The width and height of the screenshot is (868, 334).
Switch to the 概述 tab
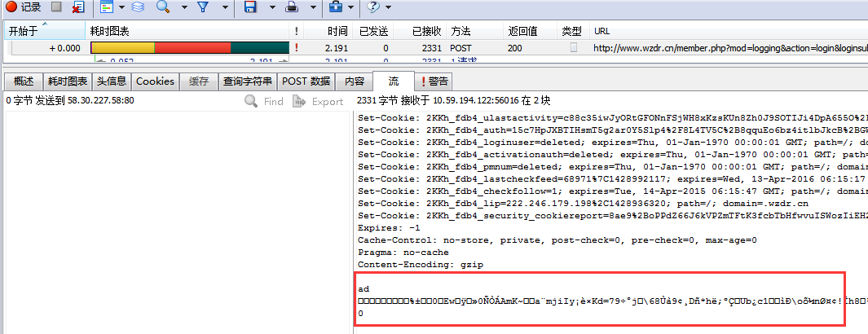point(24,81)
